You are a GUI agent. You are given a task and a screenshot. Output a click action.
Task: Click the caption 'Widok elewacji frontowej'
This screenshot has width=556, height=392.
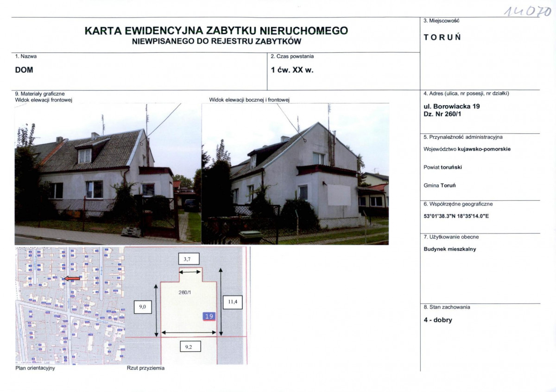[x=44, y=100]
